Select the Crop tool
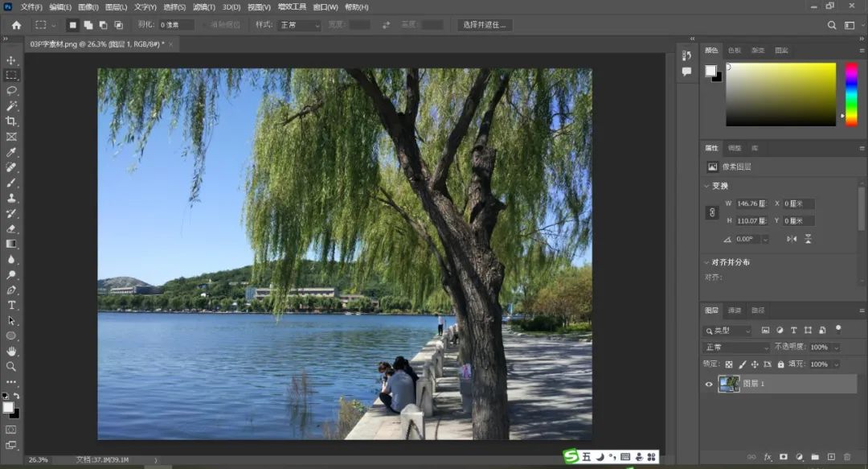Viewport: 868px width, 469px height. (x=11, y=121)
